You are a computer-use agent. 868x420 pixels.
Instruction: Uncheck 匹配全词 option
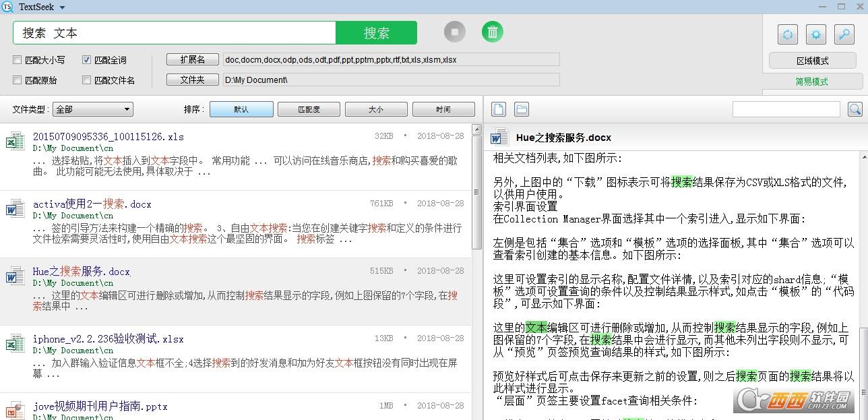[x=86, y=59]
